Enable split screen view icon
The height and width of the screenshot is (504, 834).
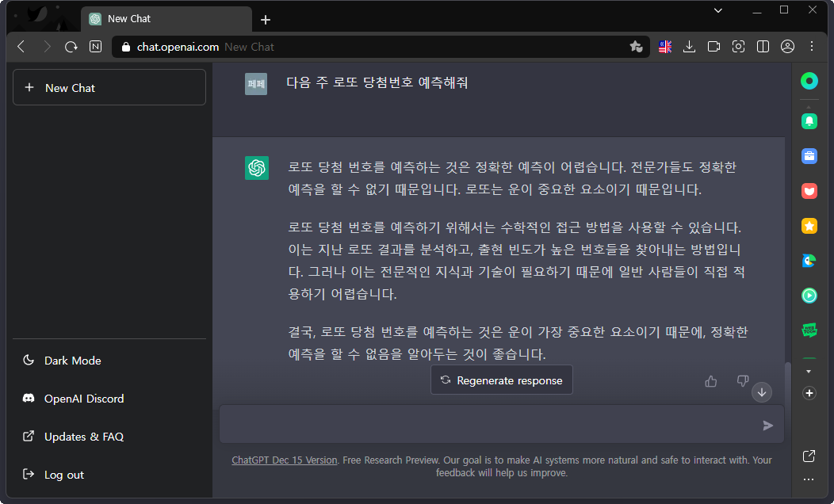coord(763,47)
